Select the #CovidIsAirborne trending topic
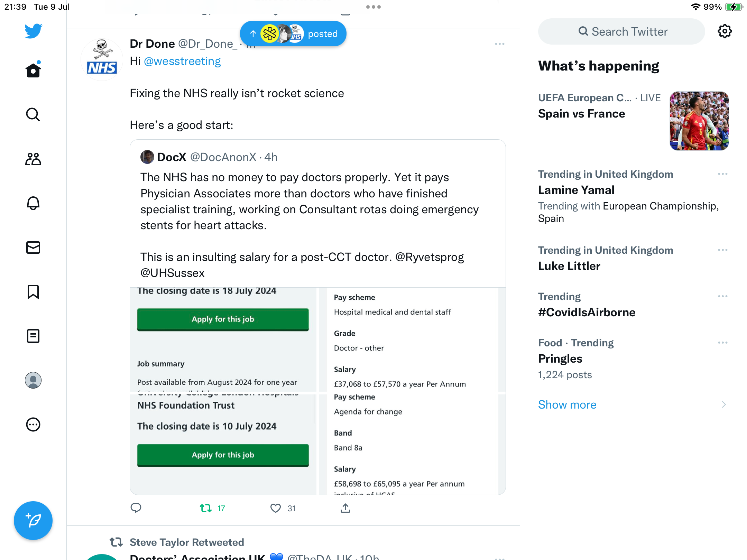This screenshot has width=747, height=560. click(587, 312)
